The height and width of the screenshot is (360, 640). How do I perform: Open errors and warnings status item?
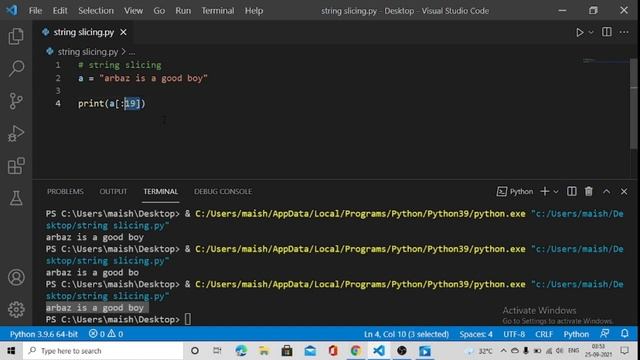coord(106,334)
